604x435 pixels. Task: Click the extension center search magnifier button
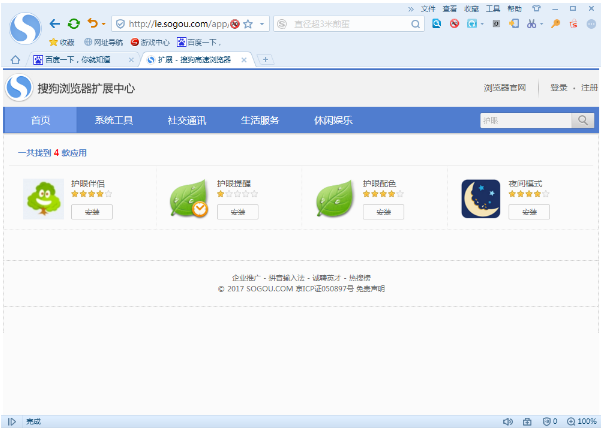[x=582, y=121]
